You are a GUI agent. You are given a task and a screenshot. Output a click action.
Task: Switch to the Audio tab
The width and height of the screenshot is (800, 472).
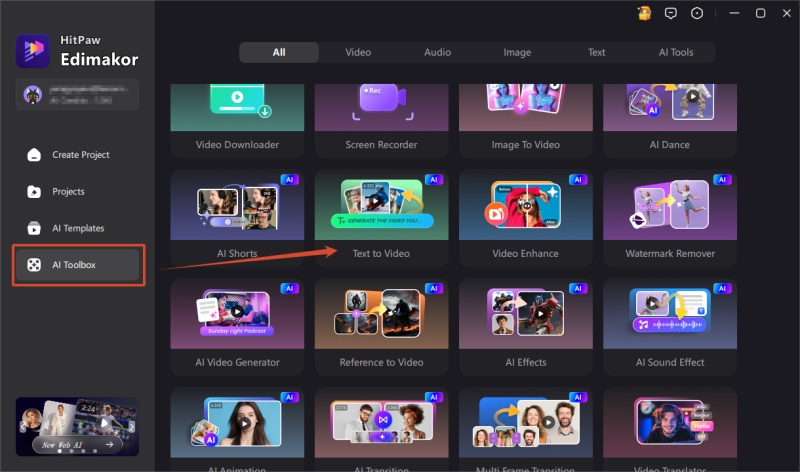[438, 52]
